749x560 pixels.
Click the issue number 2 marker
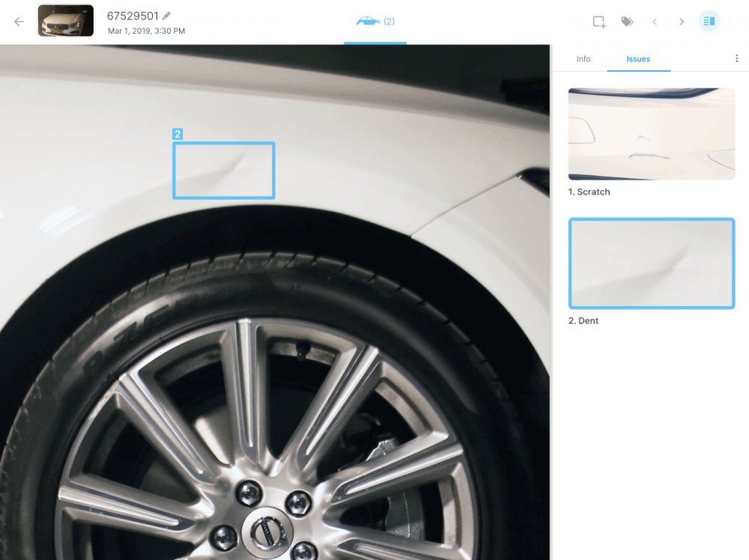click(x=178, y=134)
